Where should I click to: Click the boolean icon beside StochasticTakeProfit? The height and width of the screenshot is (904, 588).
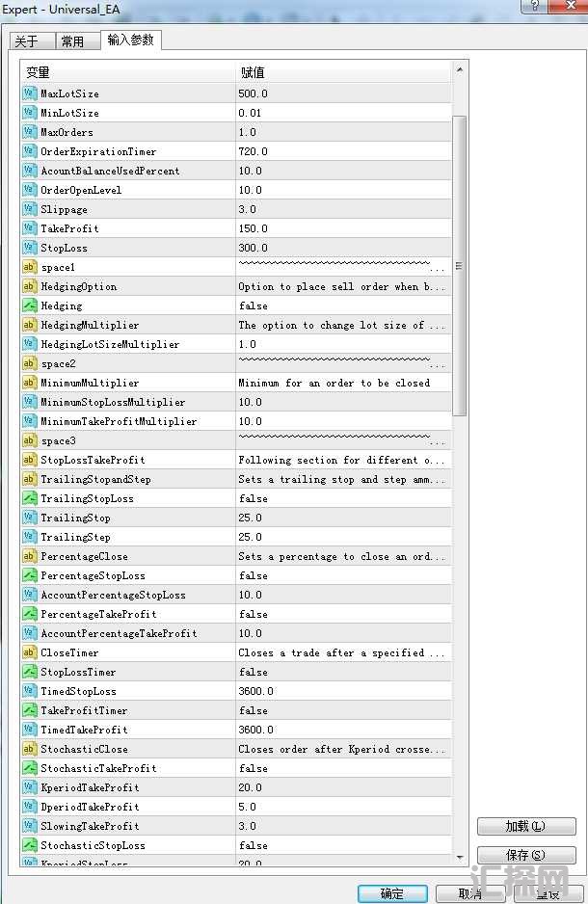click(29, 768)
